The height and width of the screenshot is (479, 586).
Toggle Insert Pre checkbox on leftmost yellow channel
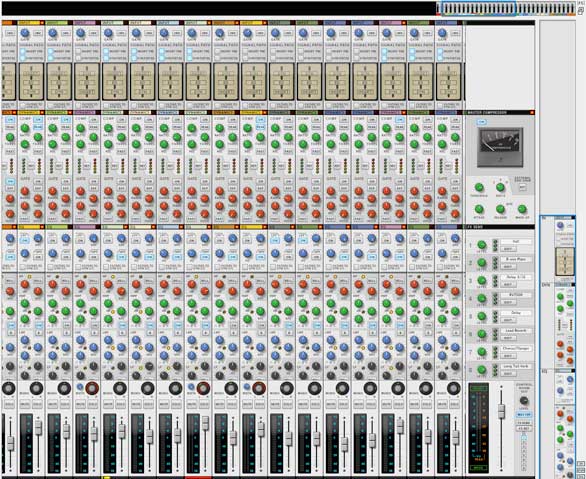pos(22,52)
